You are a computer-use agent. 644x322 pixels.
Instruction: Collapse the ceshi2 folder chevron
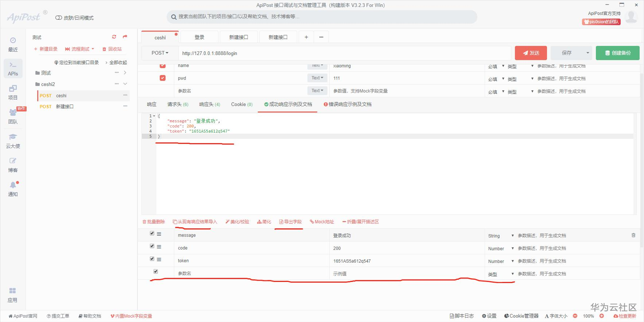click(x=125, y=84)
